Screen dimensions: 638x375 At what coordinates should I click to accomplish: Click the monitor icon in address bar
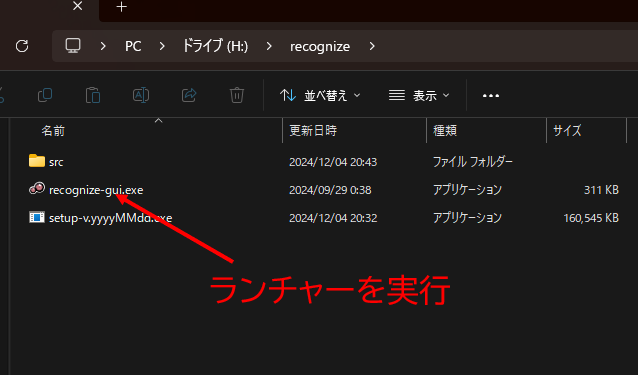click(x=73, y=46)
